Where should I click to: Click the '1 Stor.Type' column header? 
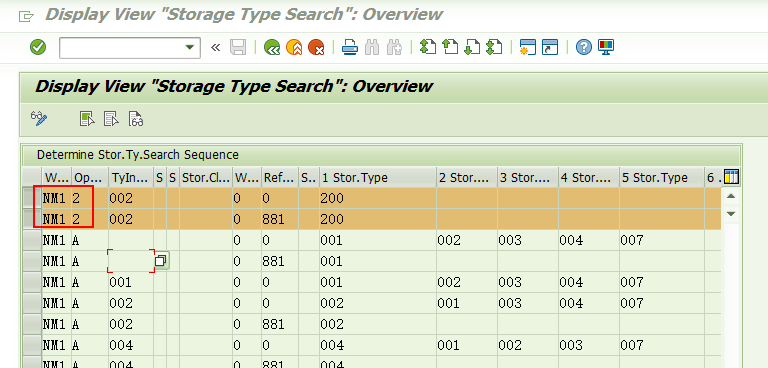tap(378, 177)
